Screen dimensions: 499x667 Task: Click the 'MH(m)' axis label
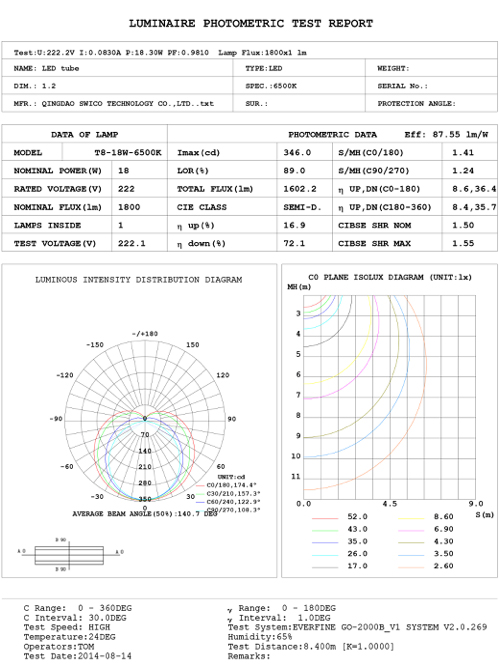(299, 287)
